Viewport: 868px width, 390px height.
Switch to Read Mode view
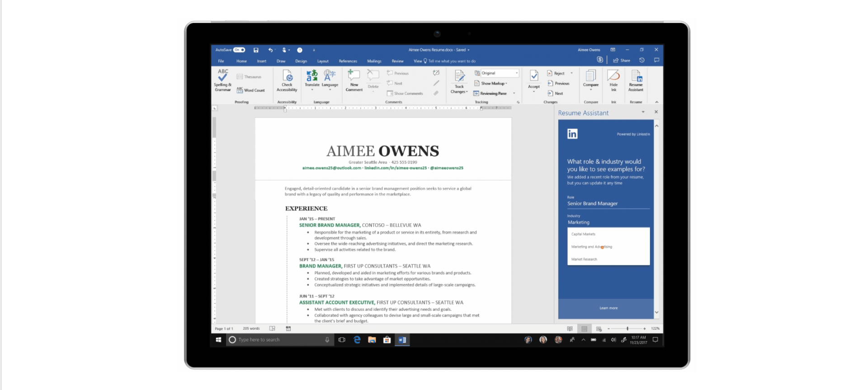coord(570,329)
